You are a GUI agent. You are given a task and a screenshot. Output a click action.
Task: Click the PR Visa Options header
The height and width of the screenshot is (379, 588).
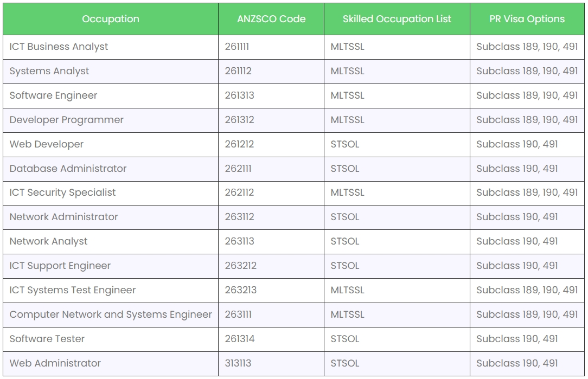coord(527,19)
